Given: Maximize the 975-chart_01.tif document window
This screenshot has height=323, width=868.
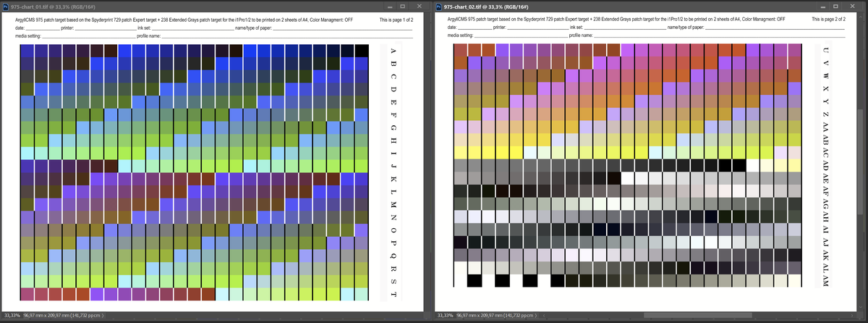Looking at the screenshot, I should point(404,6).
